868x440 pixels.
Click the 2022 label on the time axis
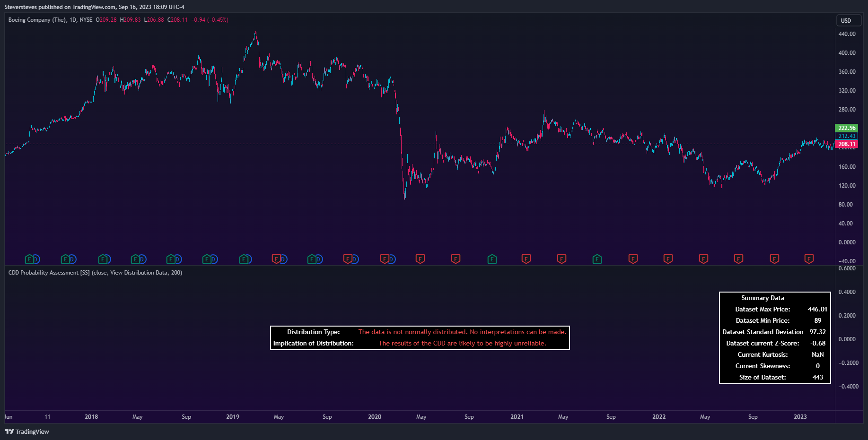659,417
